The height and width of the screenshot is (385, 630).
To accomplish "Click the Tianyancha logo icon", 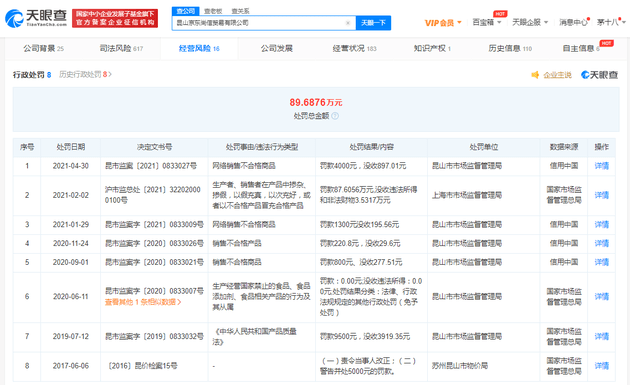I will 14,18.
